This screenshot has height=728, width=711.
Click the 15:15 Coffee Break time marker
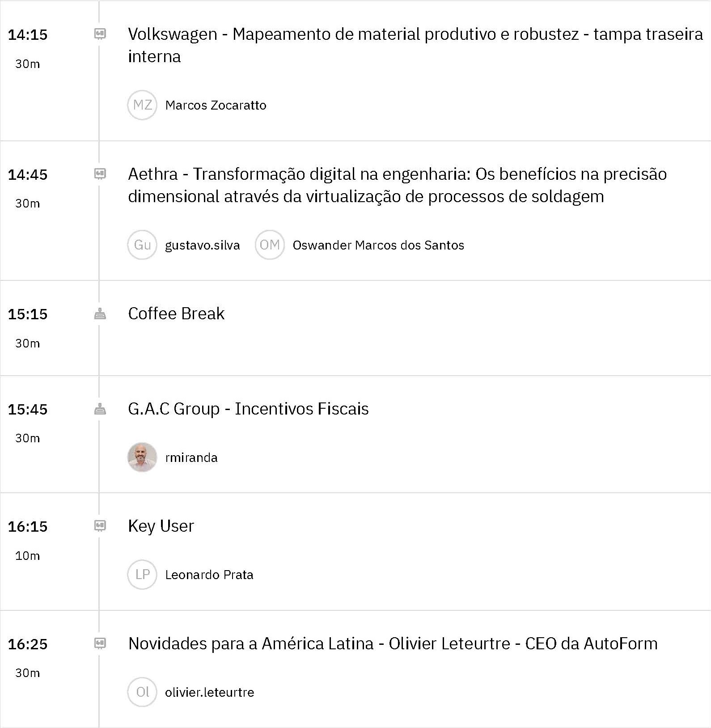pos(28,314)
